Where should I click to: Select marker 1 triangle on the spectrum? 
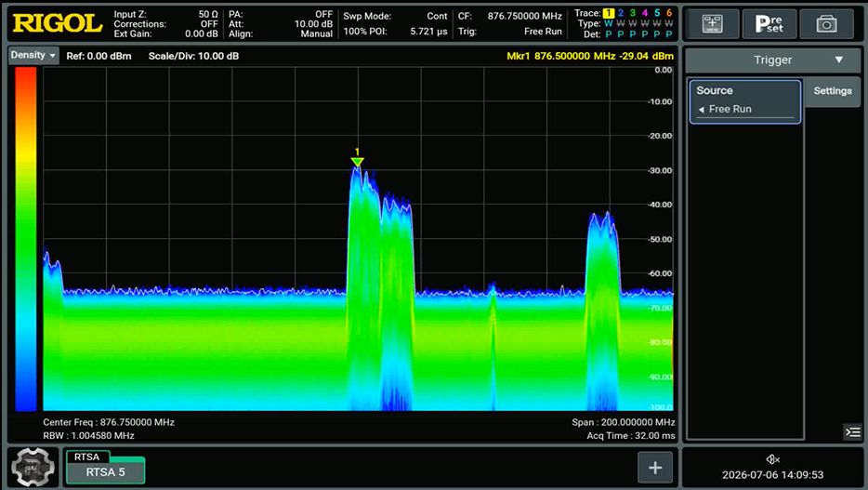point(357,161)
